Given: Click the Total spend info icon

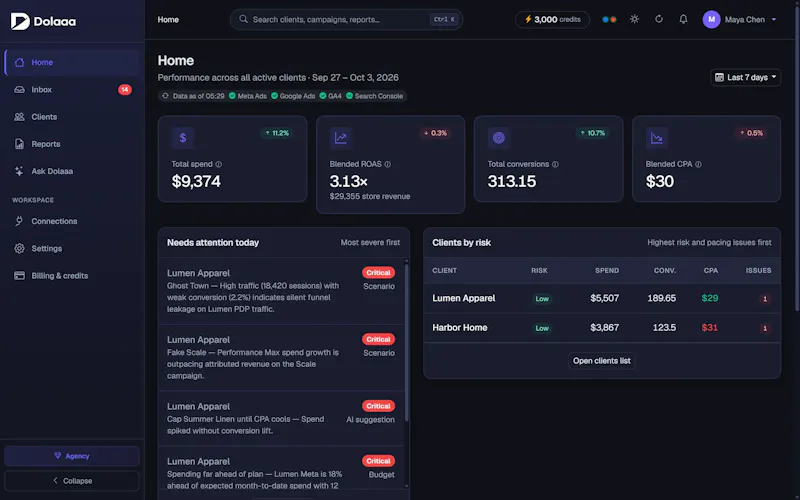Looking at the screenshot, I should (x=218, y=164).
